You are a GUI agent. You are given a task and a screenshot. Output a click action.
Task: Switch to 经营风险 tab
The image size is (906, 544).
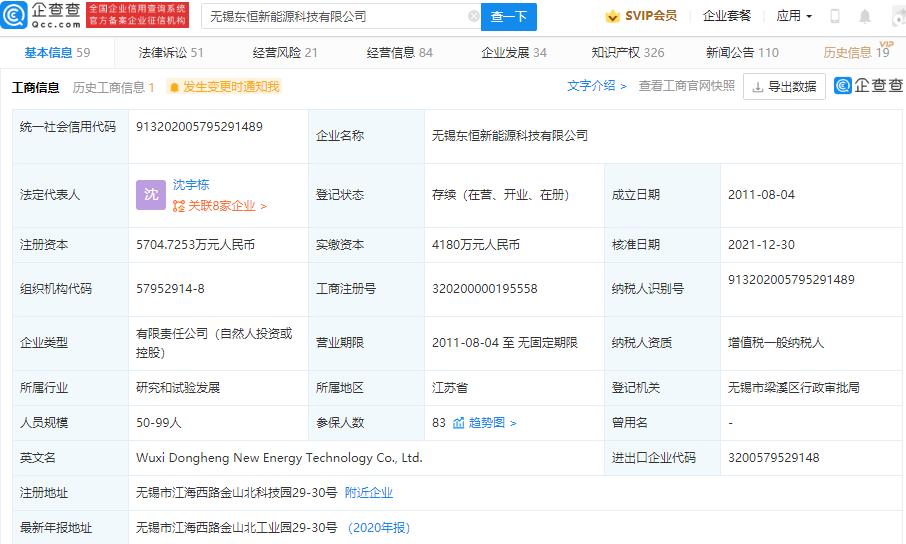tap(285, 53)
